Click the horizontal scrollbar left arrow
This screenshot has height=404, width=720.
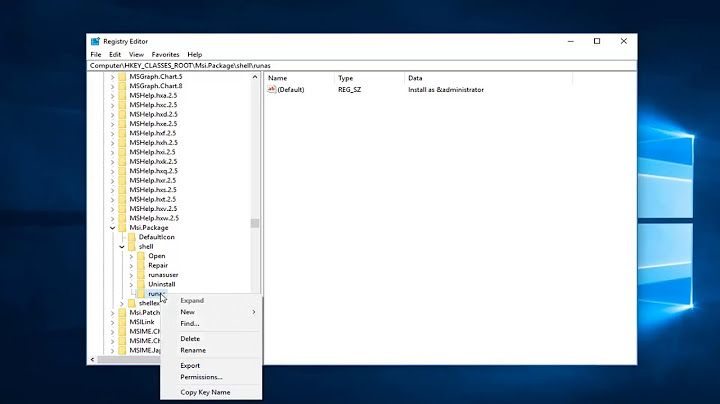92,359
